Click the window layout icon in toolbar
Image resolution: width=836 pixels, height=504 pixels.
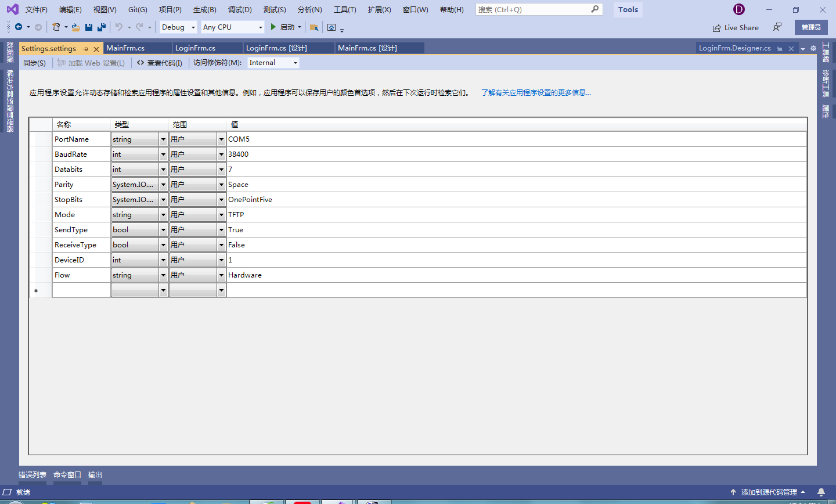331,27
